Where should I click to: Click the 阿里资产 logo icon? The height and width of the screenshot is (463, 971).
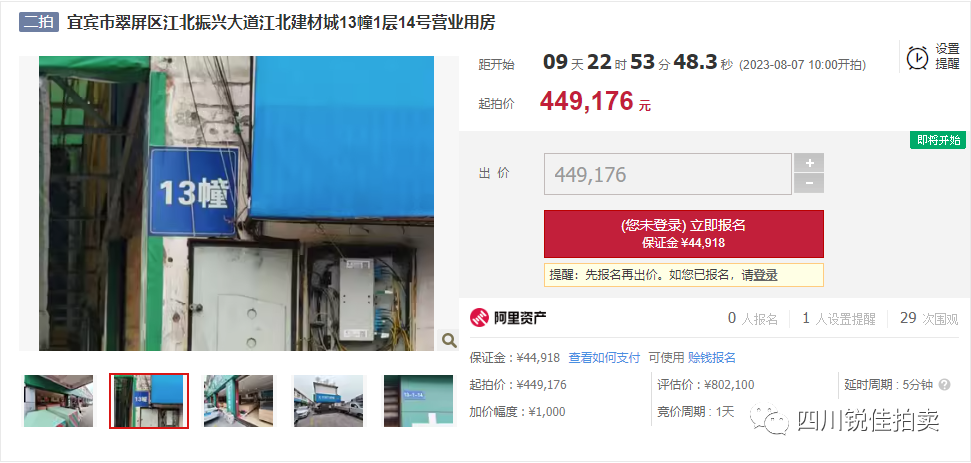(479, 318)
